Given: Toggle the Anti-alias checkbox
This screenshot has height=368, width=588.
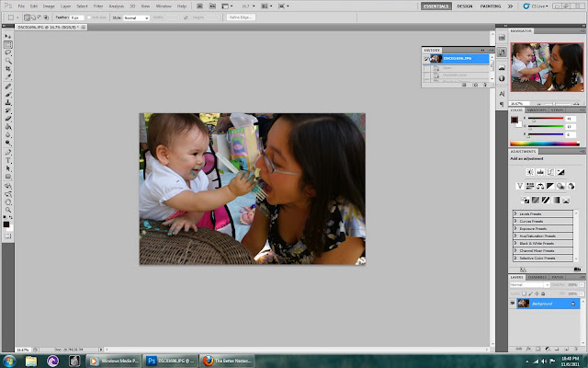Looking at the screenshot, I should [89, 17].
